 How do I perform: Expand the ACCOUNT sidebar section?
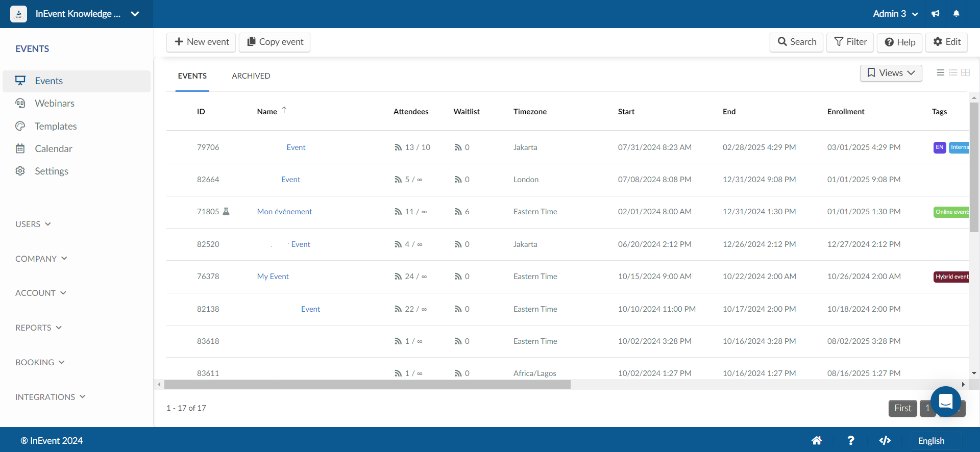41,293
